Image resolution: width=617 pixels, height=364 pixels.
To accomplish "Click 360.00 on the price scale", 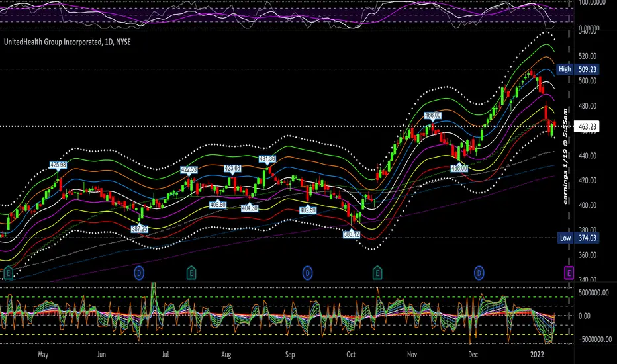I will 587,255.
